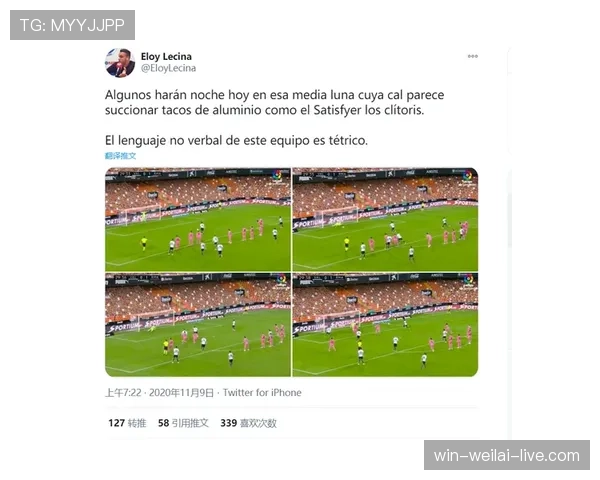Open the top-right match screenshot

pyautogui.click(x=385, y=219)
